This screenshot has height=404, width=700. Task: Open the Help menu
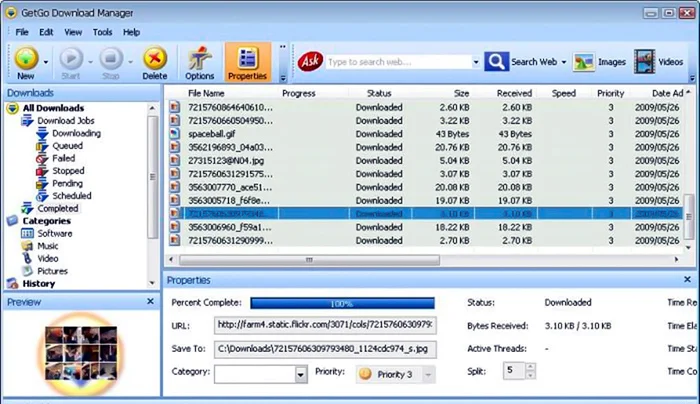[x=131, y=32]
